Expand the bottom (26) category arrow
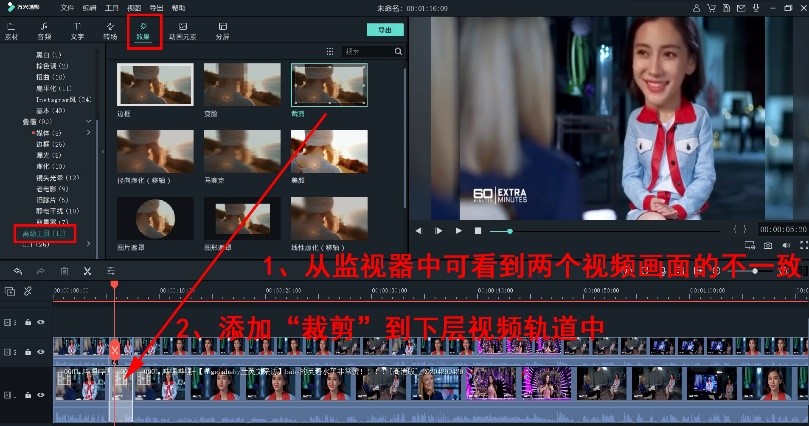Screen dimensions: 809x426 [88, 244]
